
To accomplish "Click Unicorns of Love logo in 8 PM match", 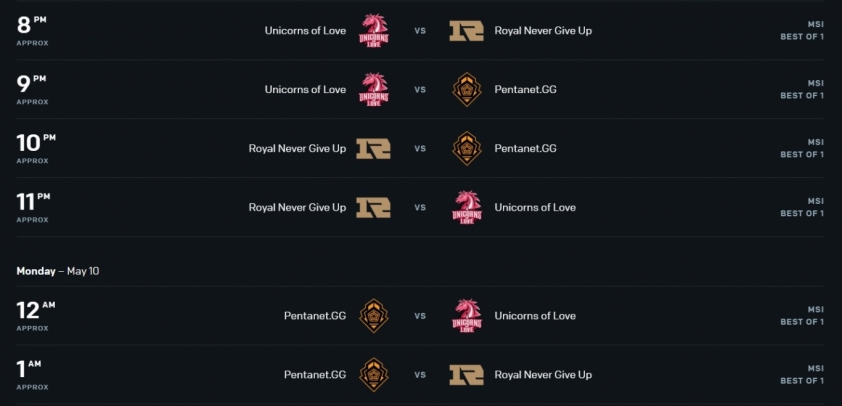I will 374,31.
